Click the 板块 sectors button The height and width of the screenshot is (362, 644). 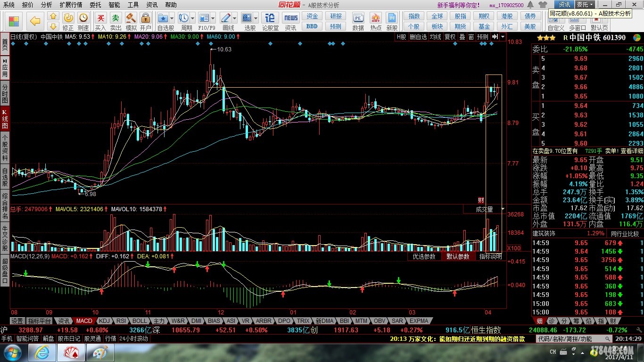pyautogui.click(x=438, y=26)
